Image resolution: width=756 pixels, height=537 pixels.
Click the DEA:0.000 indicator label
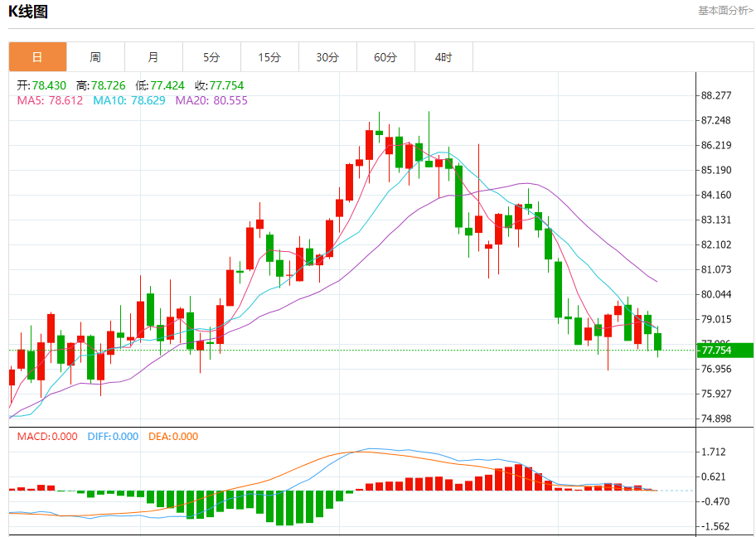pyautogui.click(x=173, y=437)
